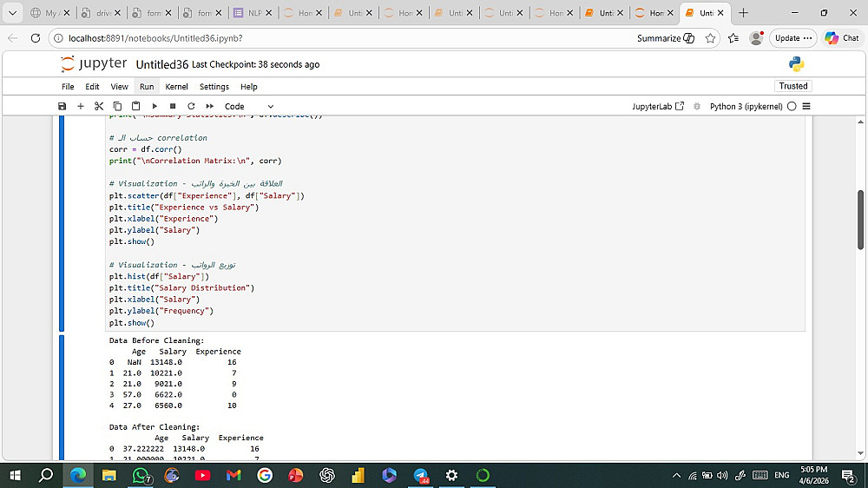Image resolution: width=868 pixels, height=488 pixels.
Task: Click the scroll-down arrow of the notebook scrollbar
Action: point(860,453)
